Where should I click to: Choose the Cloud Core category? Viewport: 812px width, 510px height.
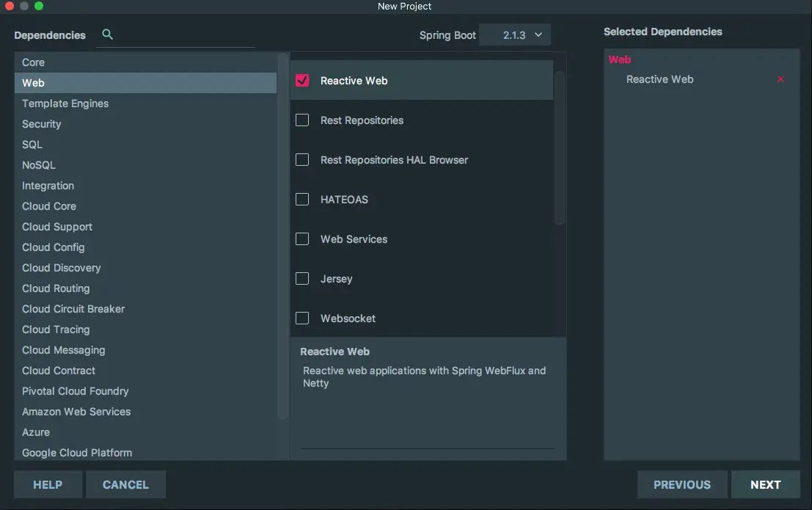click(x=145, y=206)
